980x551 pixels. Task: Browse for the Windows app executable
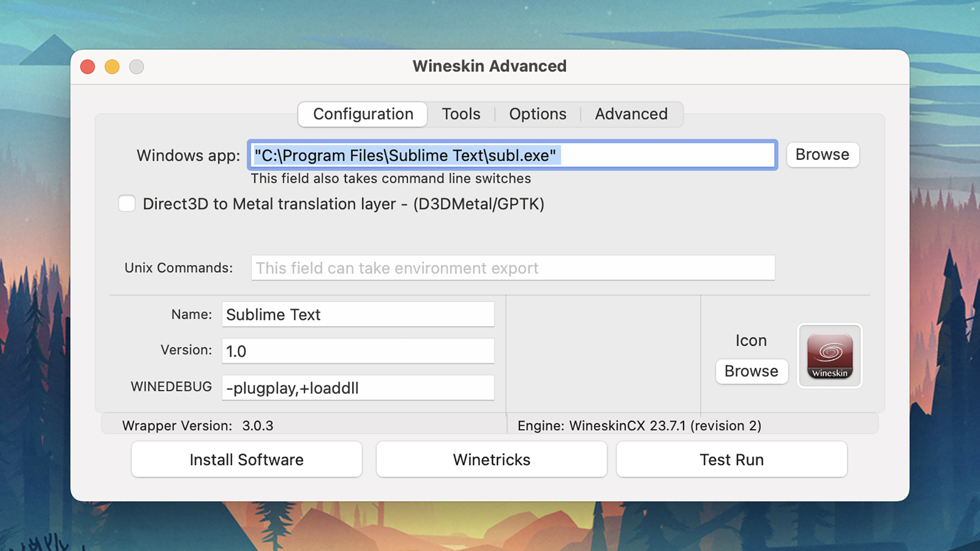pyautogui.click(x=823, y=155)
